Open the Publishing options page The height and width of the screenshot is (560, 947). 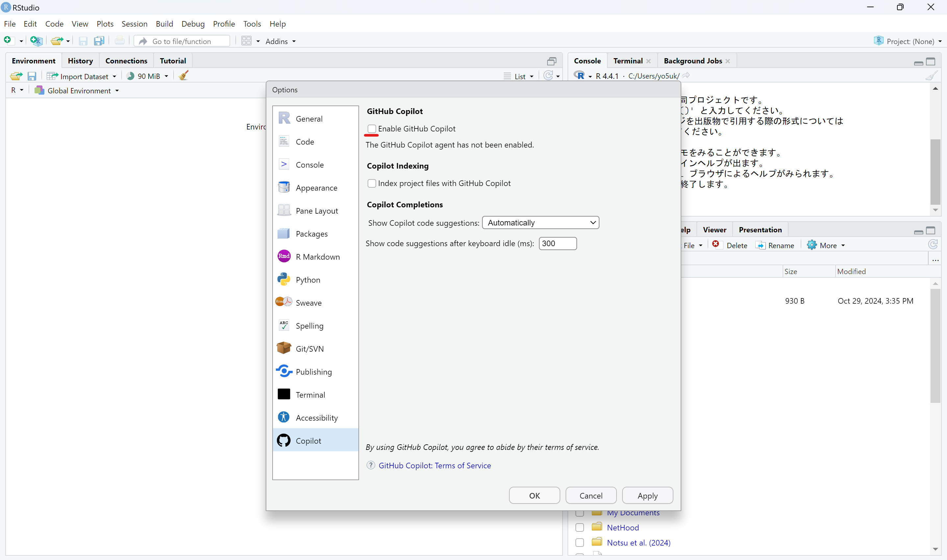click(313, 372)
